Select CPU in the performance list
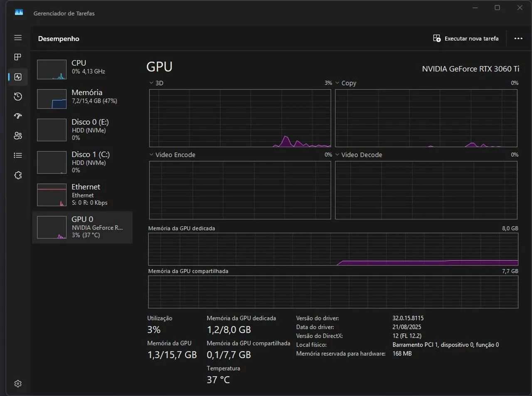 click(82, 69)
